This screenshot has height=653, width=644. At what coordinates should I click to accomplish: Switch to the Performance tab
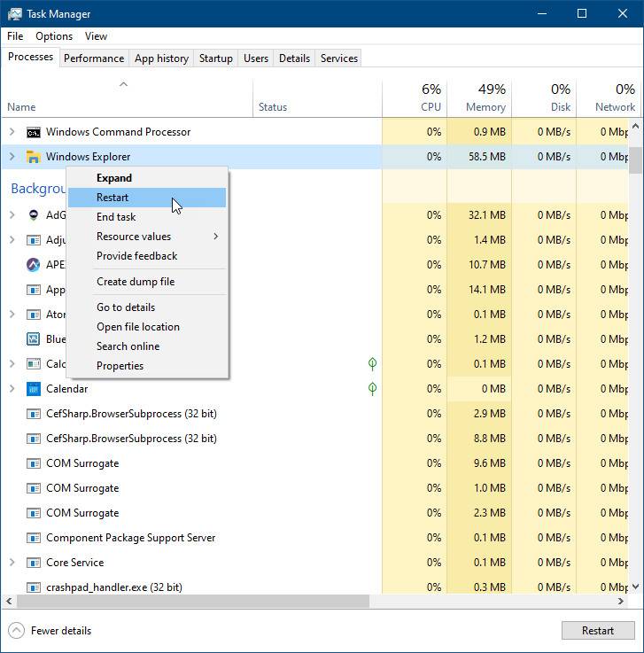94,58
